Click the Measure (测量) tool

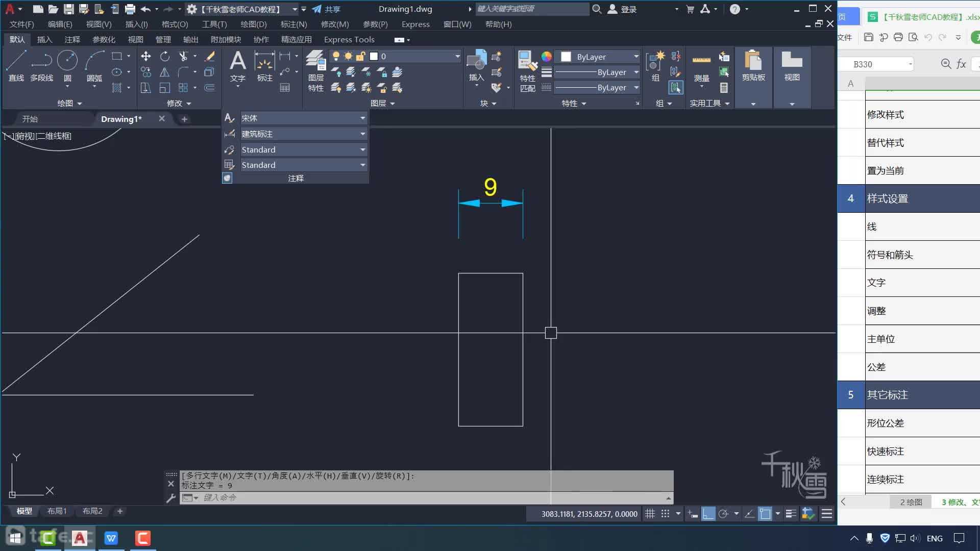pos(701,66)
